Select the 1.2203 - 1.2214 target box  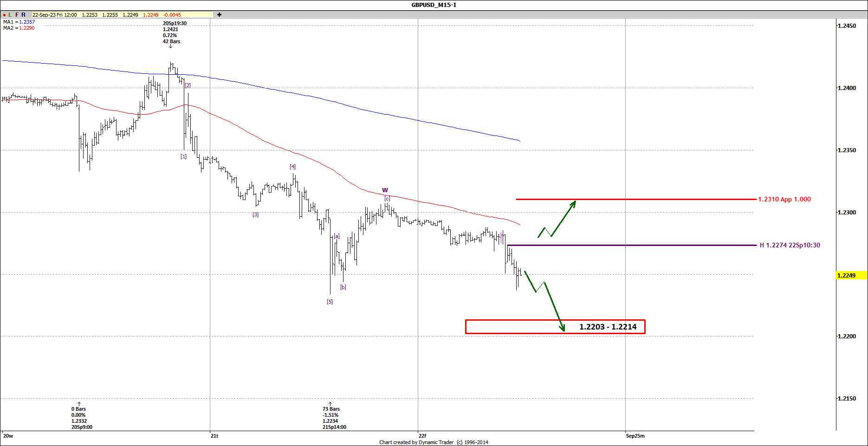[555, 327]
